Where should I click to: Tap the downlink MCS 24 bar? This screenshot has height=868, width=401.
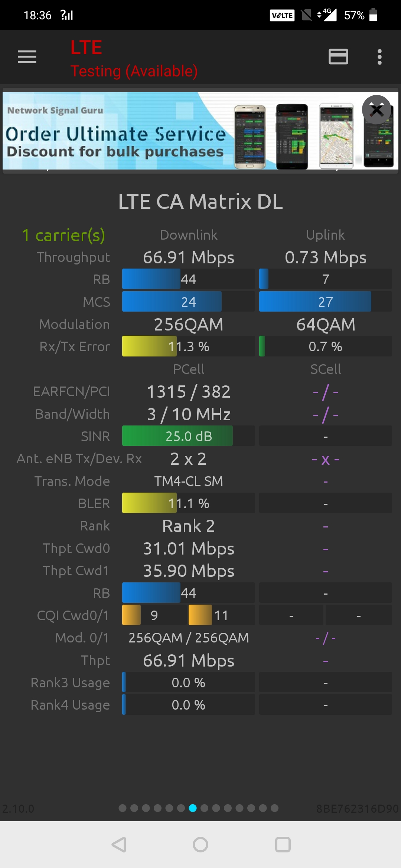click(x=172, y=302)
